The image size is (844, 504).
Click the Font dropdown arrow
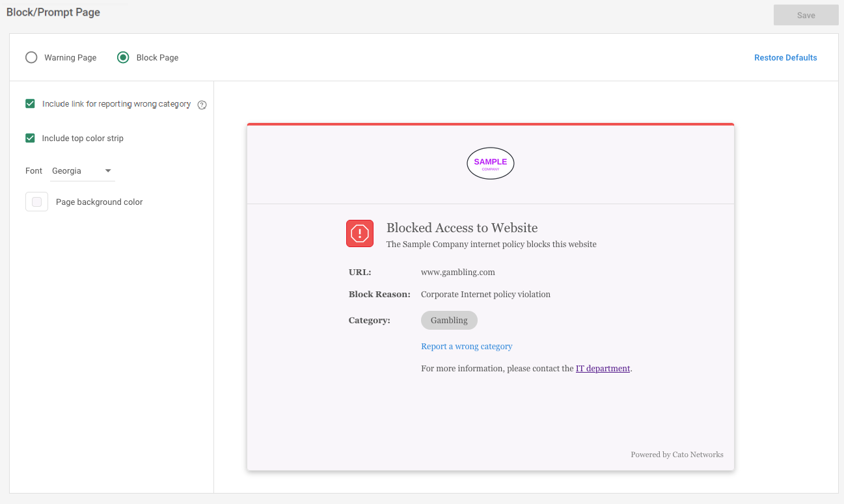pyautogui.click(x=108, y=171)
